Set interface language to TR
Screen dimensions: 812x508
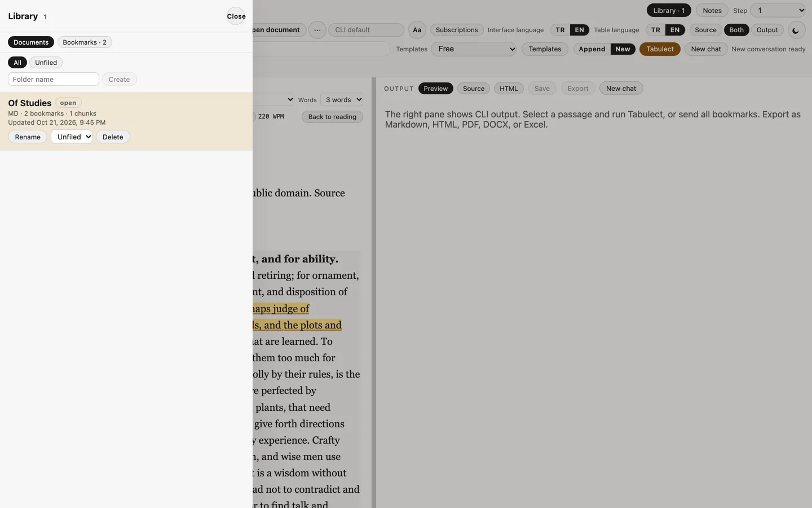pyautogui.click(x=560, y=30)
